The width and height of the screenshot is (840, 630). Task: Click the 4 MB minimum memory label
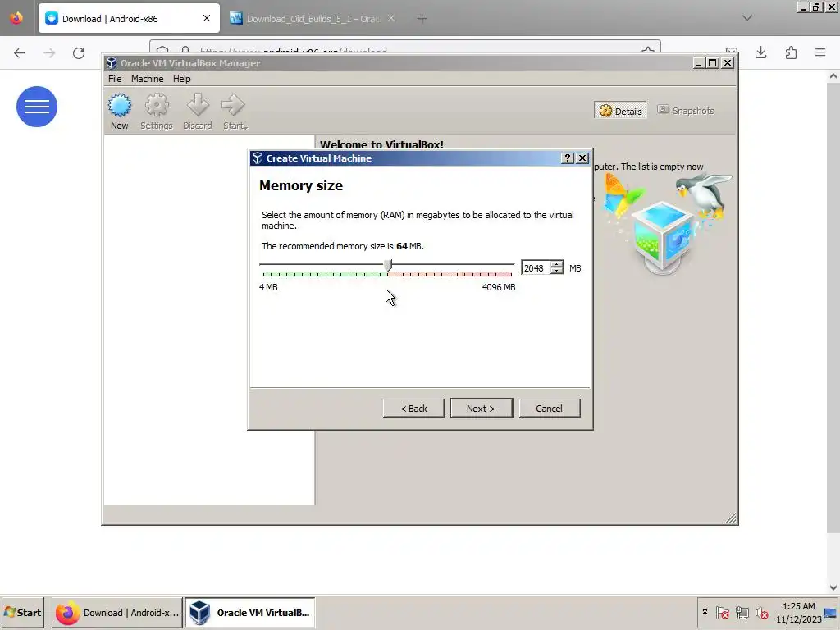pyautogui.click(x=268, y=287)
